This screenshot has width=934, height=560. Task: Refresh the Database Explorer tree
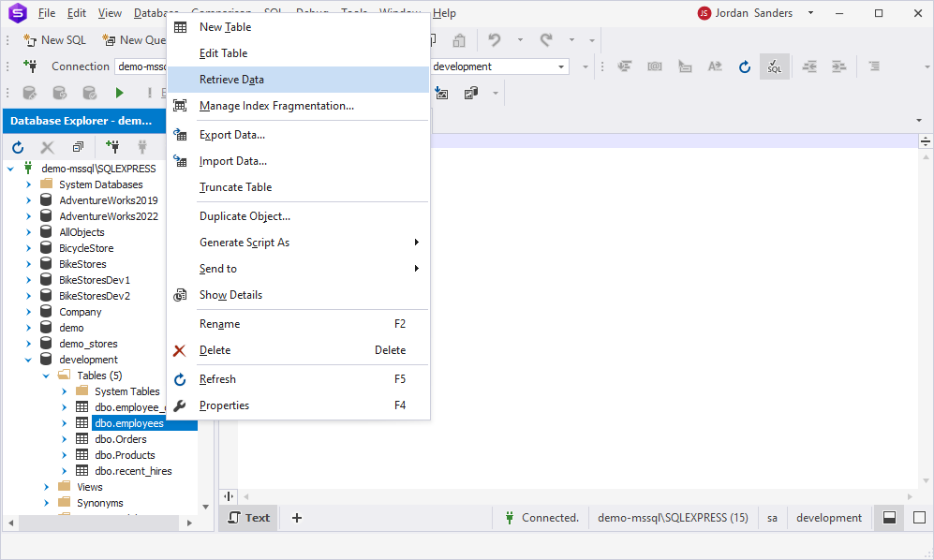[x=18, y=147]
